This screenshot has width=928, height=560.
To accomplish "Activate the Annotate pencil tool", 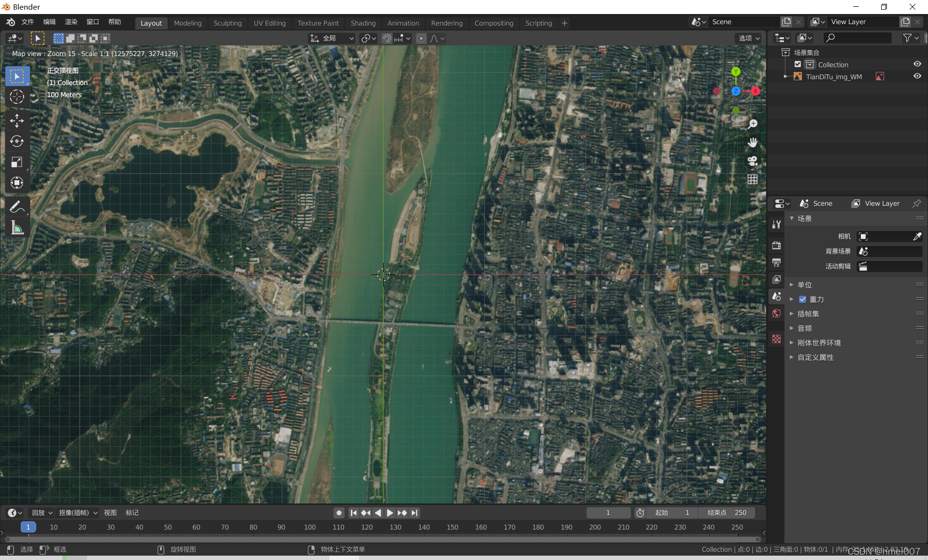I will point(17,207).
